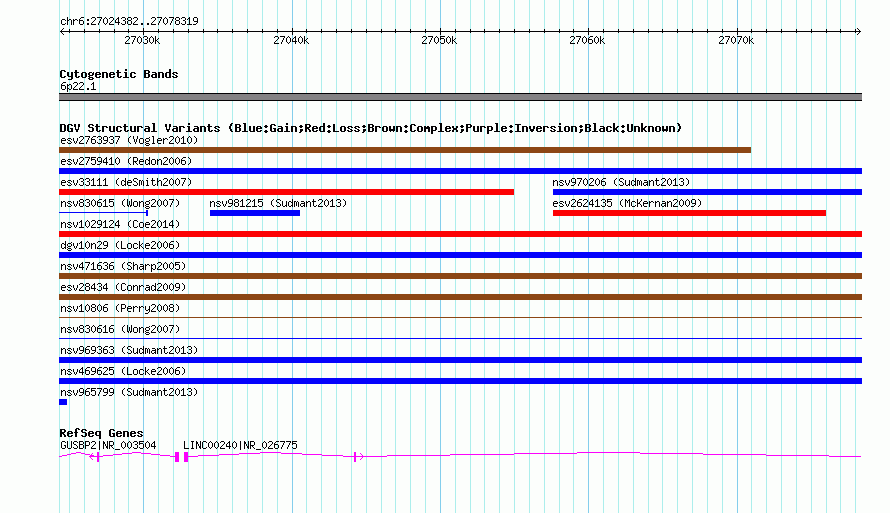The width and height of the screenshot is (890, 513).
Task: Click the esv33111 (deSmith2007) label
Action: pyautogui.click(x=126, y=182)
